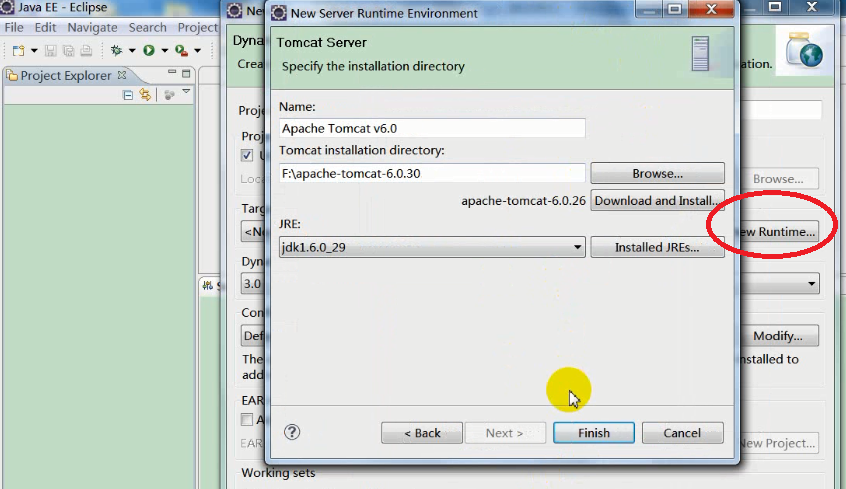Open the Navigate menu
Screen dimensions: 846x489
pos(92,28)
